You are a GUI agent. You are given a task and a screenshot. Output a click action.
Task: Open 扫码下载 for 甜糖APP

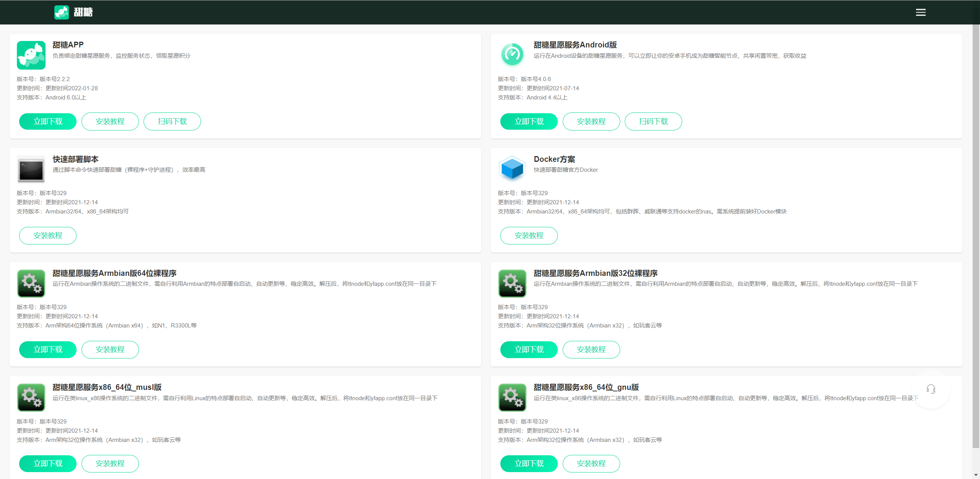172,121
